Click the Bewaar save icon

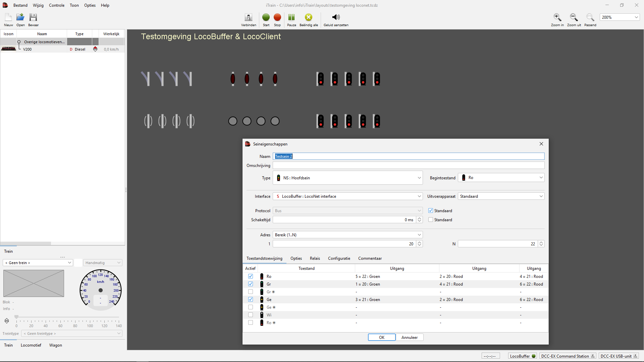coord(33,17)
